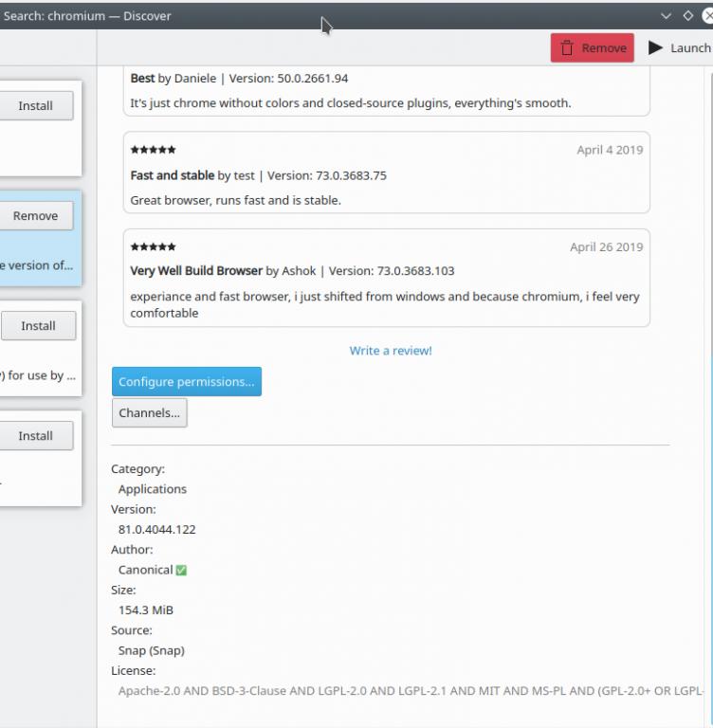Screen dimensions: 713x728
Task: Follow the Write a review link
Action: pyautogui.click(x=391, y=351)
